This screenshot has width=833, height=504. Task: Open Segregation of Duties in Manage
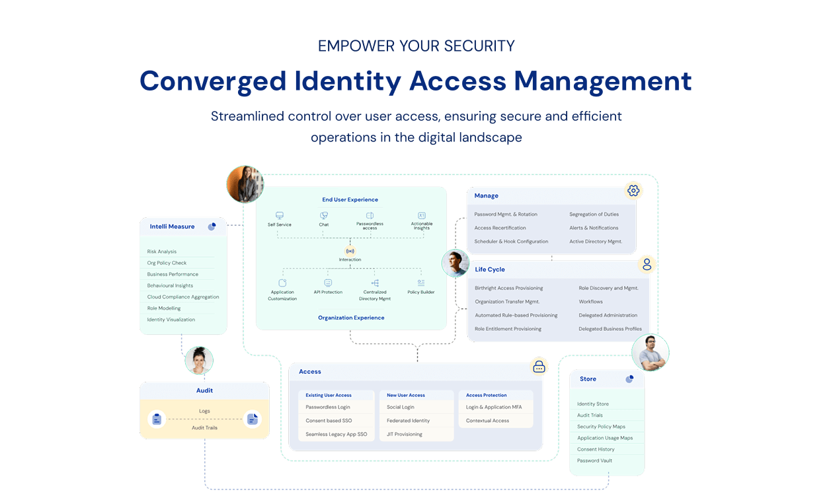coord(594,214)
